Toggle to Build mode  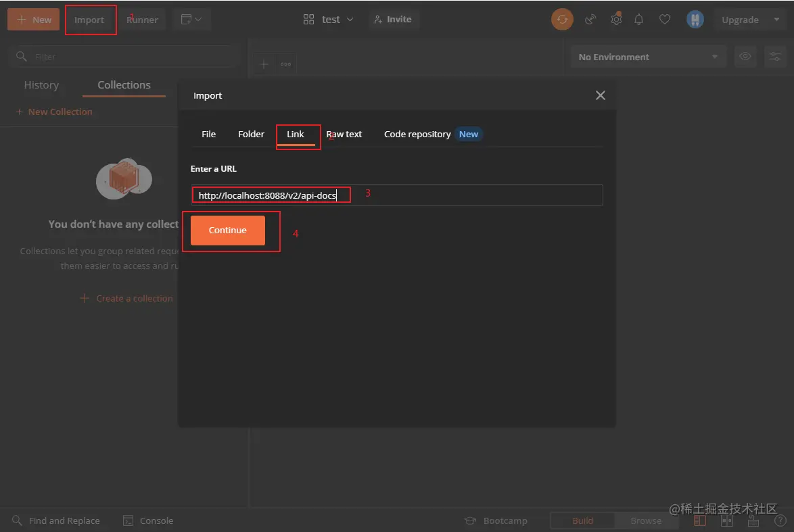tap(582, 521)
